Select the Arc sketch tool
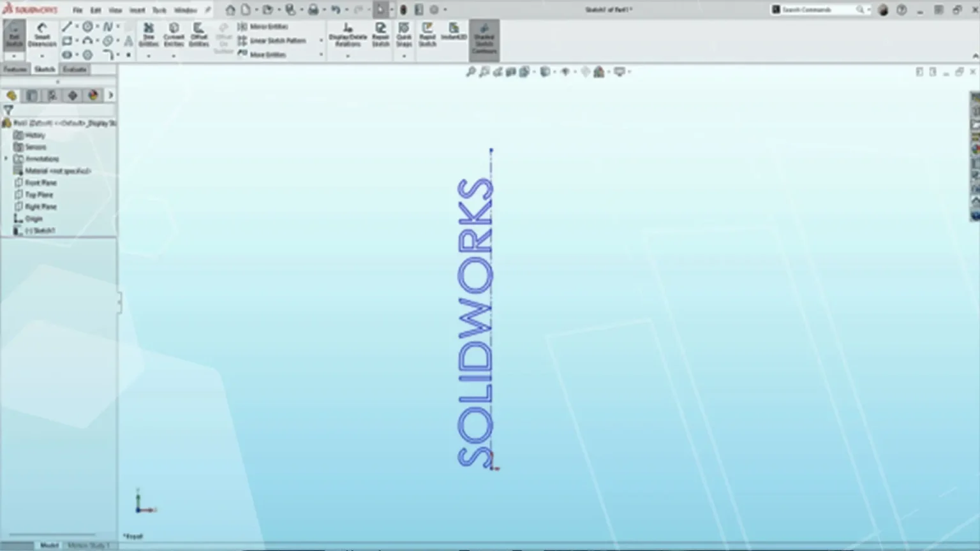Screen dimensions: 980x551 tap(88, 41)
